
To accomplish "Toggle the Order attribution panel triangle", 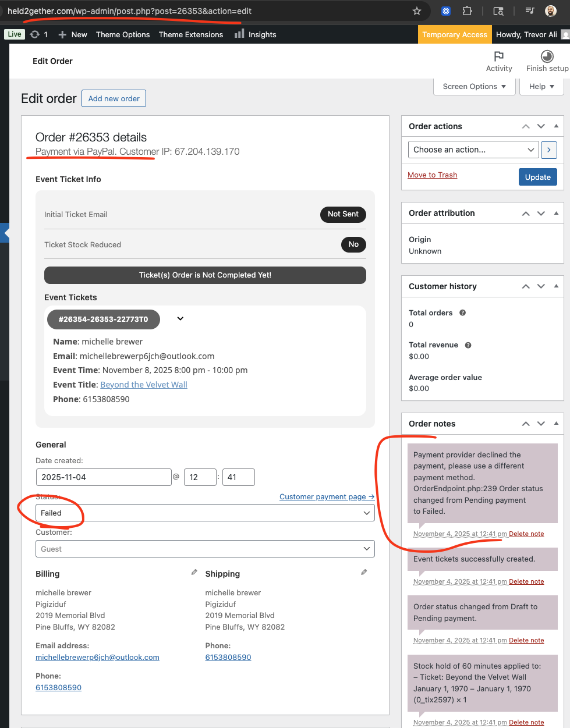I will point(556,213).
